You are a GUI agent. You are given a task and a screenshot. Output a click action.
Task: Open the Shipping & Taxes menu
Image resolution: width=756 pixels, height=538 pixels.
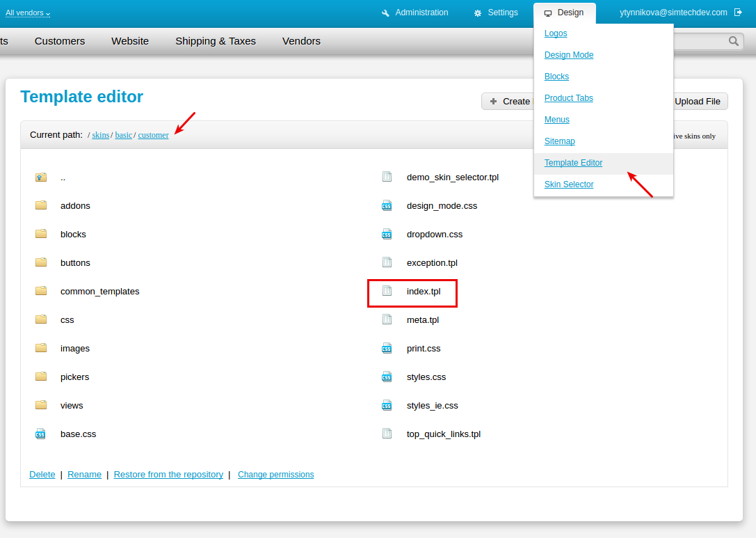[216, 41]
